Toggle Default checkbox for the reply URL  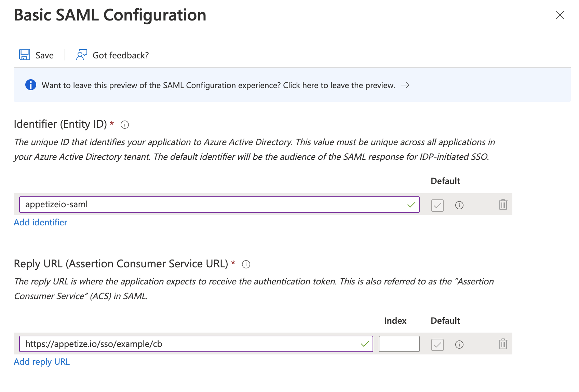click(x=437, y=345)
